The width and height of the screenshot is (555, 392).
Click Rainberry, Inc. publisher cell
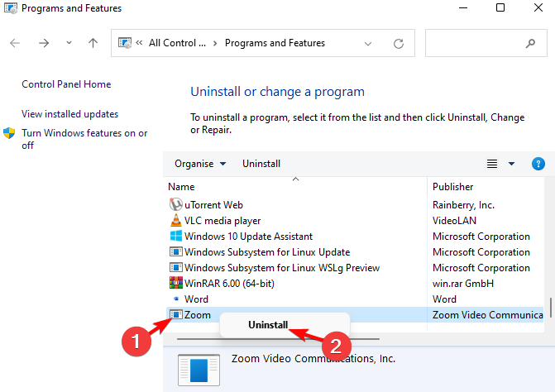(x=463, y=205)
